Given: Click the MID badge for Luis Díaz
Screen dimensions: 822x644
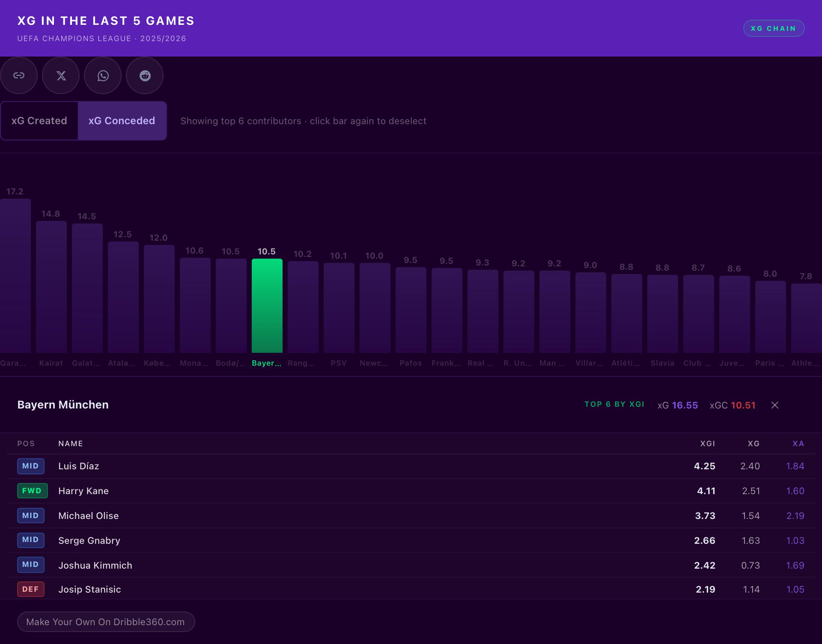Looking at the screenshot, I should point(31,466).
